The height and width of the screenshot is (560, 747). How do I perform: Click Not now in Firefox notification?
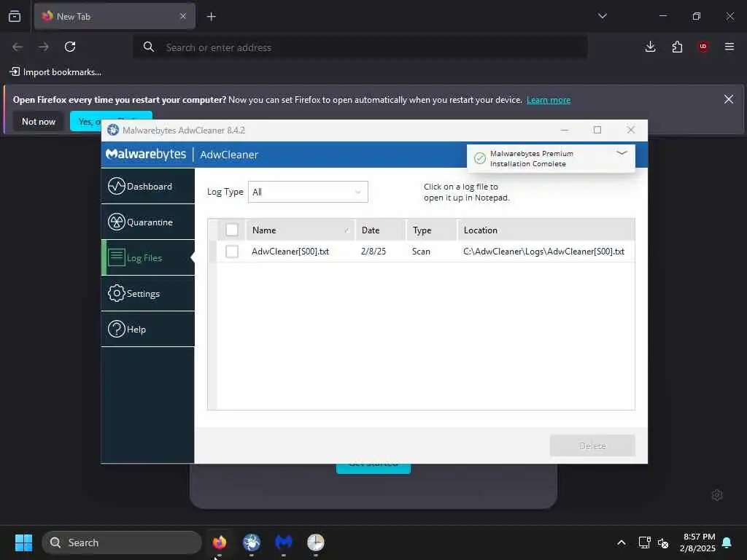39,122
